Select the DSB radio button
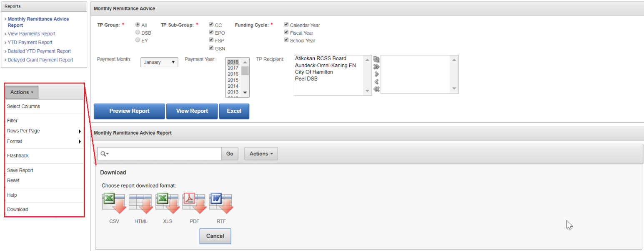The image size is (644, 251). coord(138,33)
